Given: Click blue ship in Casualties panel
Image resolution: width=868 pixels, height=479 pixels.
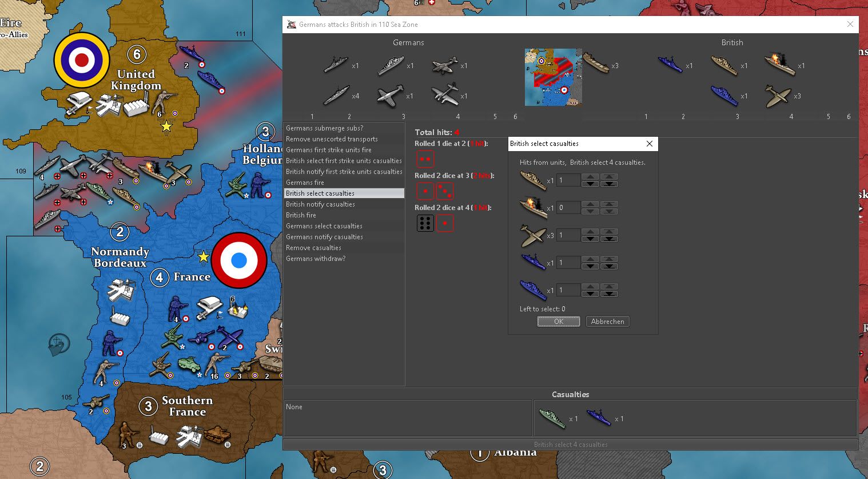Looking at the screenshot, I should click(x=599, y=418).
